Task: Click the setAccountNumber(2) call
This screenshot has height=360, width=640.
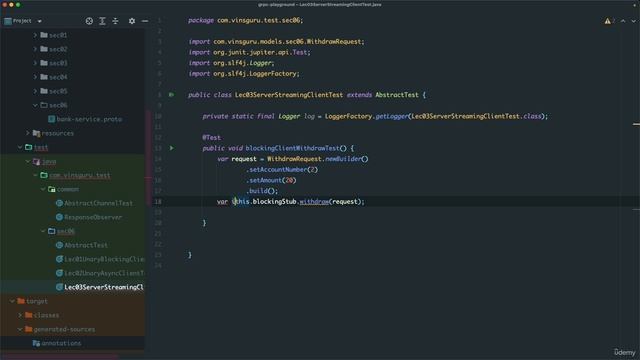Action: click(x=282, y=169)
